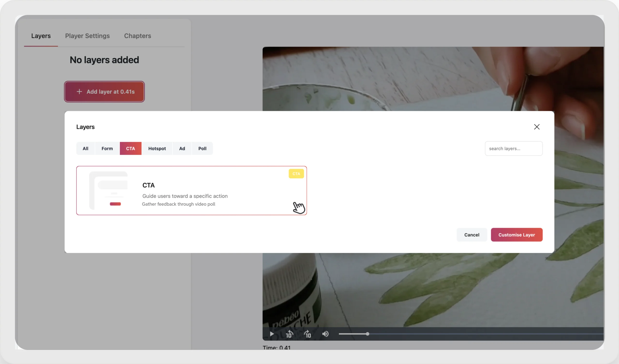Open the Chapters tab
This screenshot has height=364, width=619.
click(x=137, y=36)
